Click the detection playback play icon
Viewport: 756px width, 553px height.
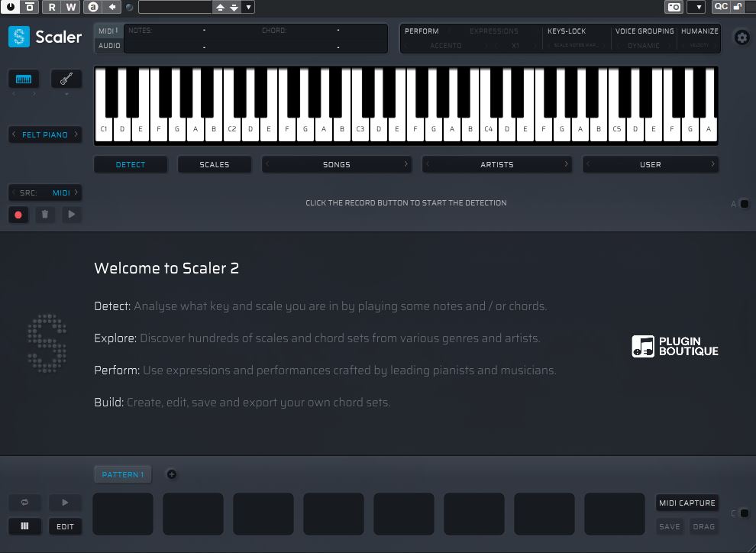(x=71, y=215)
